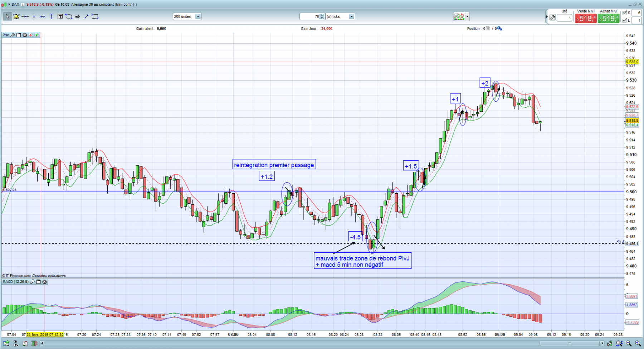Expand the indicators button dropdown arrow
This screenshot has width=644, height=349.
[x=467, y=16]
